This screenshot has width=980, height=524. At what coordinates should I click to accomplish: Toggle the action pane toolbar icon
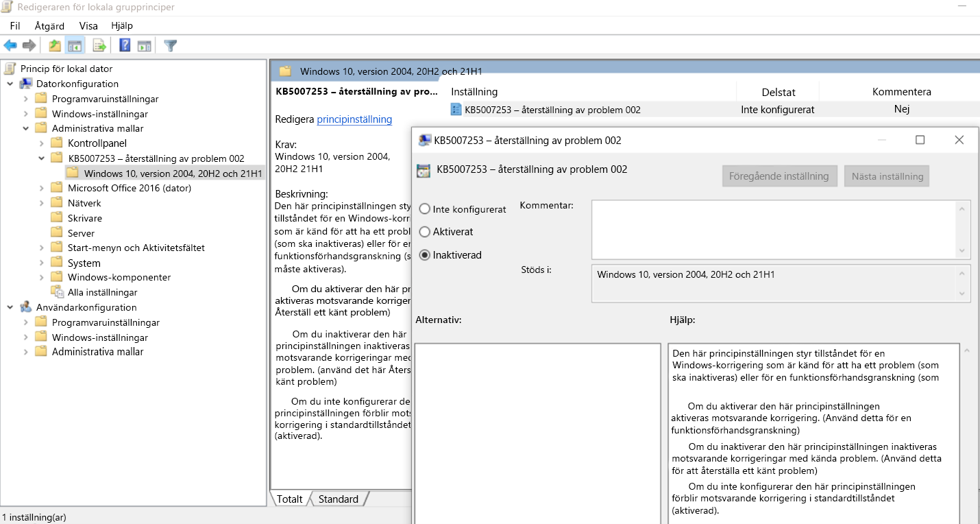click(x=144, y=46)
